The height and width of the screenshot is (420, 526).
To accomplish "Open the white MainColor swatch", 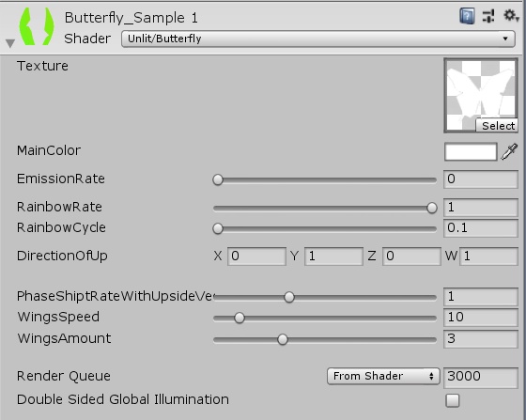I will click(471, 151).
